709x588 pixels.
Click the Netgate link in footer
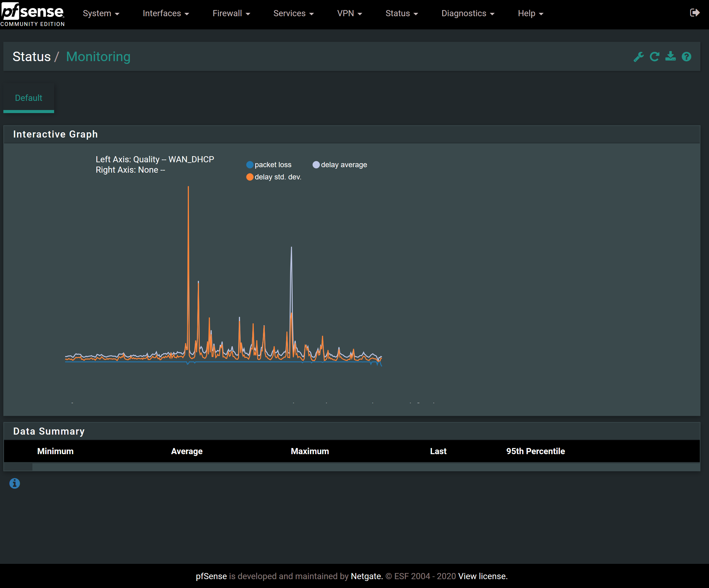tap(366, 576)
